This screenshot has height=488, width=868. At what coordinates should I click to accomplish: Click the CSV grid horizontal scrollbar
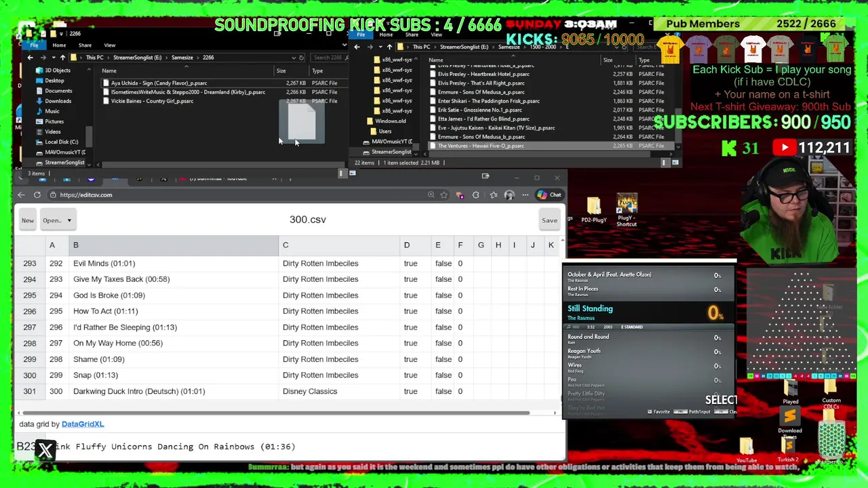(275, 413)
